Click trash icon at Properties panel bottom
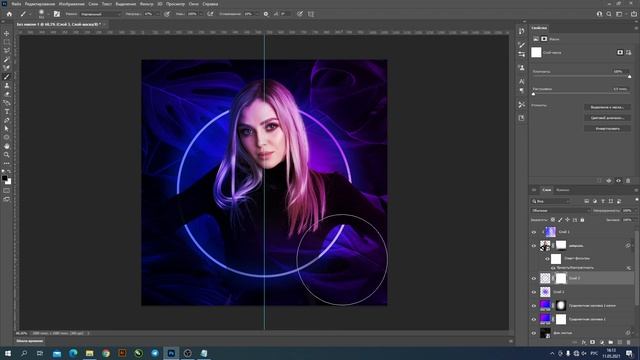This screenshot has width=640, height=360. click(628, 180)
